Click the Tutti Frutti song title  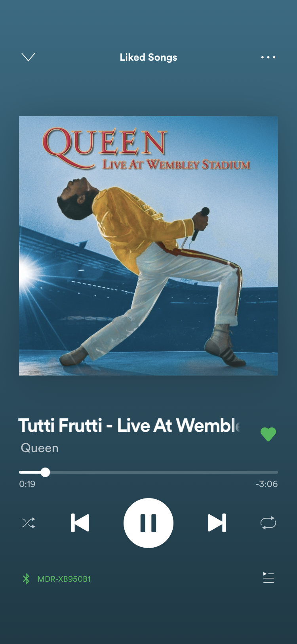[x=129, y=425]
